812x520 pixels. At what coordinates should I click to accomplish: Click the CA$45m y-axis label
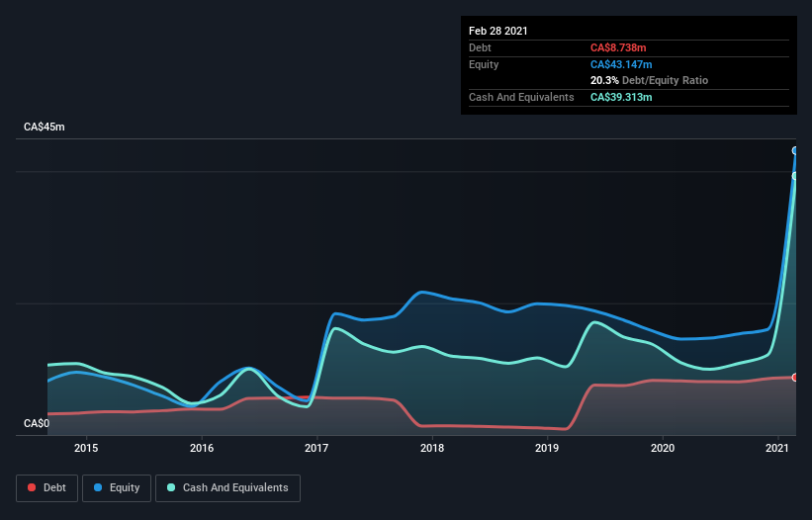click(45, 127)
